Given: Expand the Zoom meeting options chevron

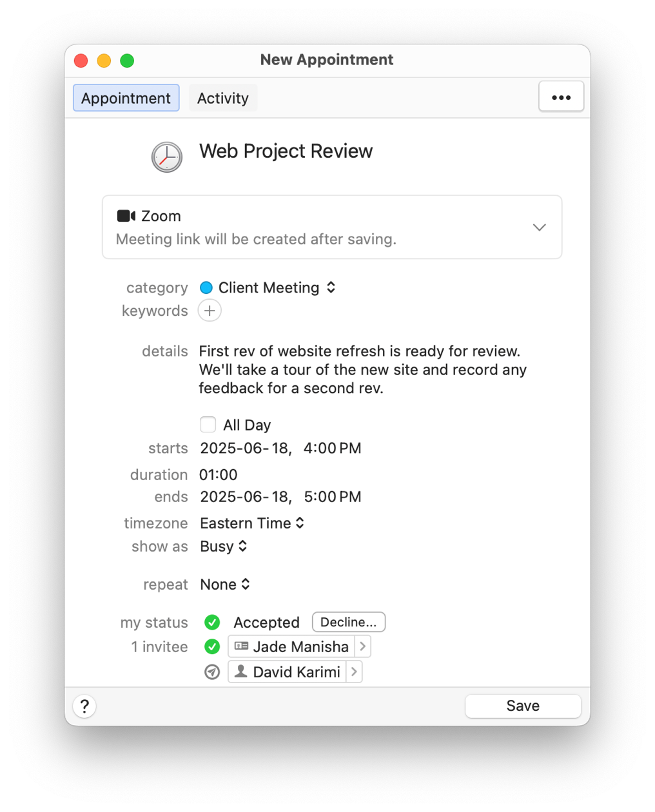Looking at the screenshot, I should coord(540,227).
